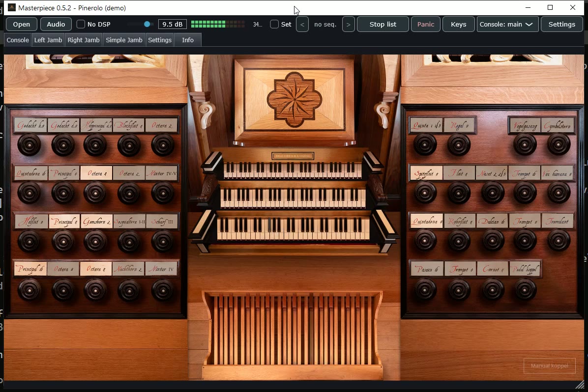Click the Mixtur IV stop label

point(162,269)
